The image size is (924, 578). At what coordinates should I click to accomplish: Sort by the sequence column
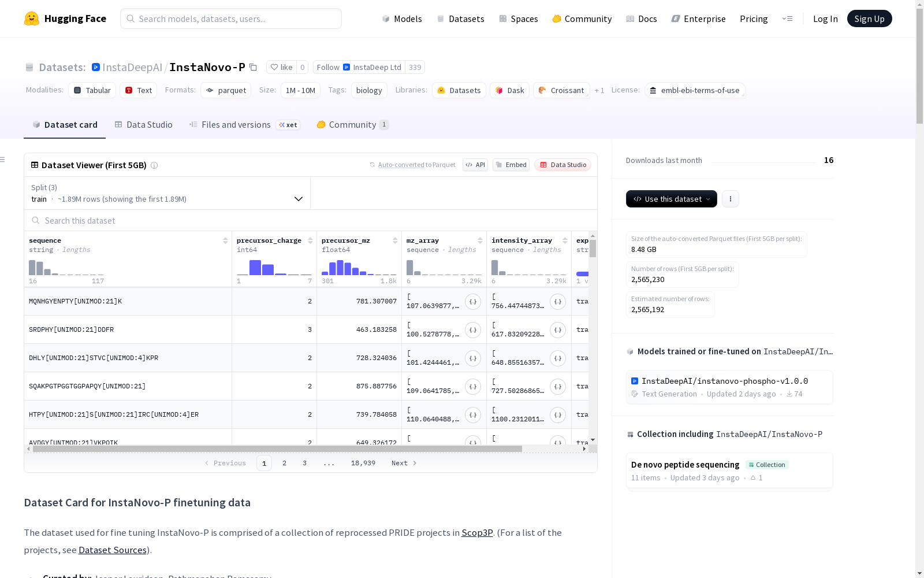225,240
